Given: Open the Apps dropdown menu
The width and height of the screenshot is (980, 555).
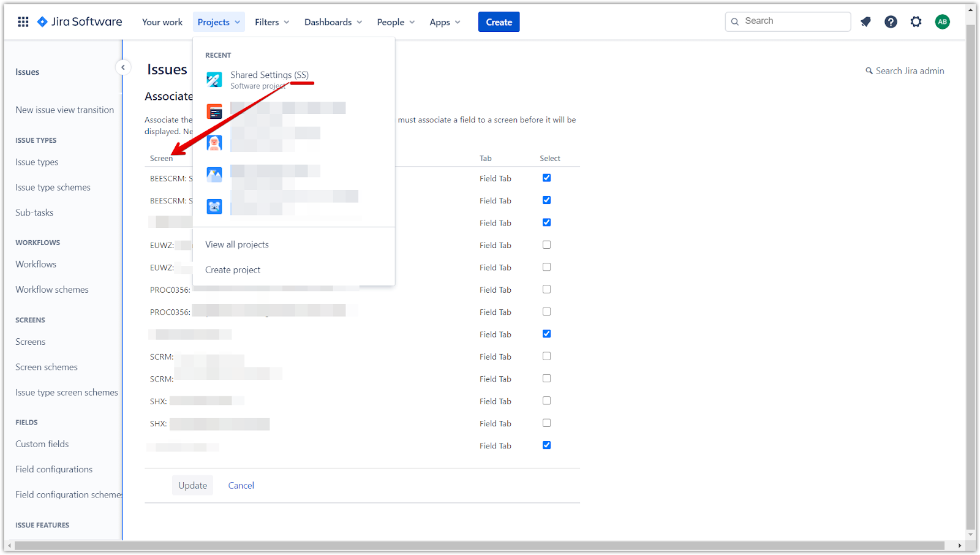Looking at the screenshot, I should coord(445,22).
